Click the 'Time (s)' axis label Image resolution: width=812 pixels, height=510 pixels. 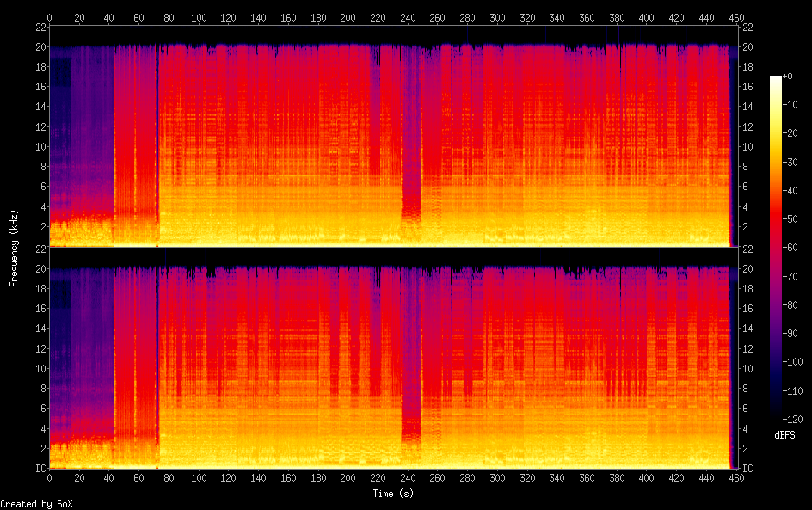point(393,494)
